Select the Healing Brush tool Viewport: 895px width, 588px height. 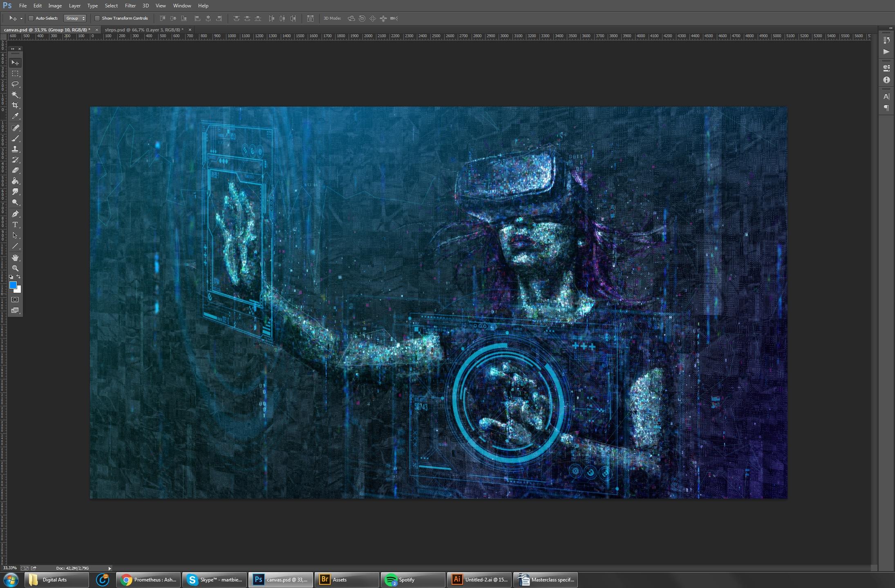click(x=15, y=128)
